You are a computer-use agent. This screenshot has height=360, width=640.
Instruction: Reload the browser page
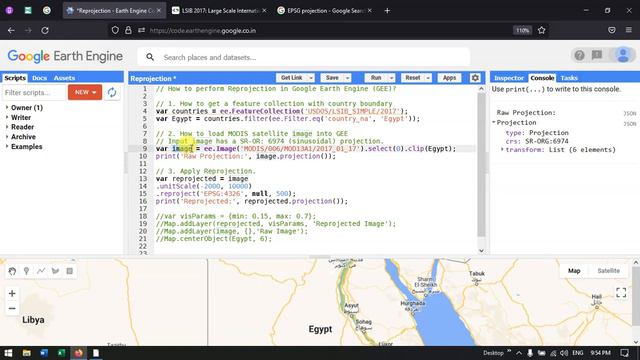(45, 30)
